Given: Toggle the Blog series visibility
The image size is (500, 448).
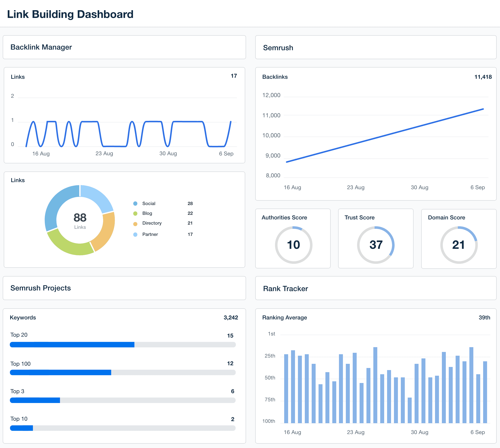Looking at the screenshot, I should (x=147, y=213).
